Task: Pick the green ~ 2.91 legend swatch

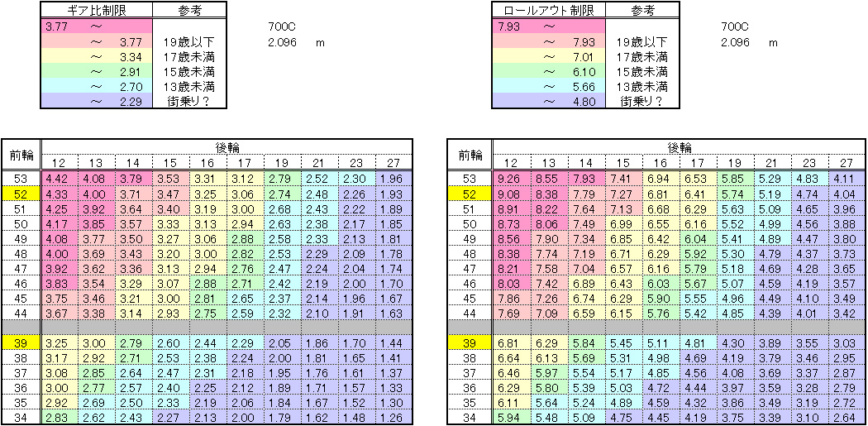Action: [x=97, y=71]
